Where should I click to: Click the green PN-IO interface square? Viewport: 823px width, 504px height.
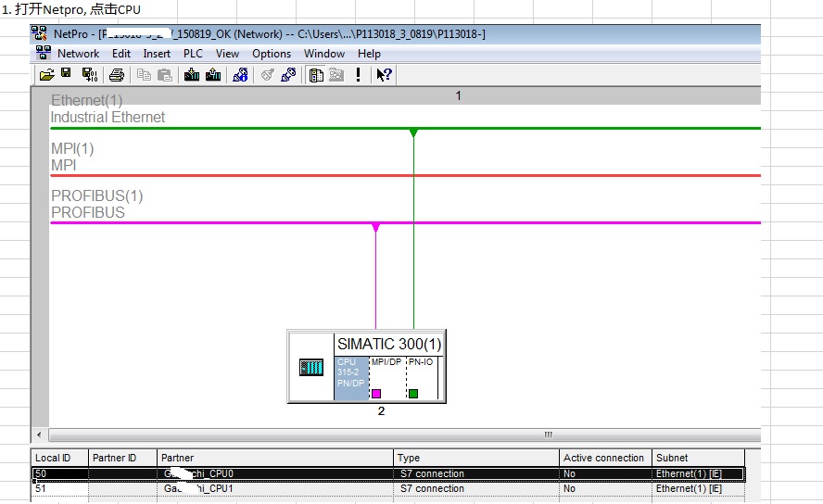tap(413, 394)
